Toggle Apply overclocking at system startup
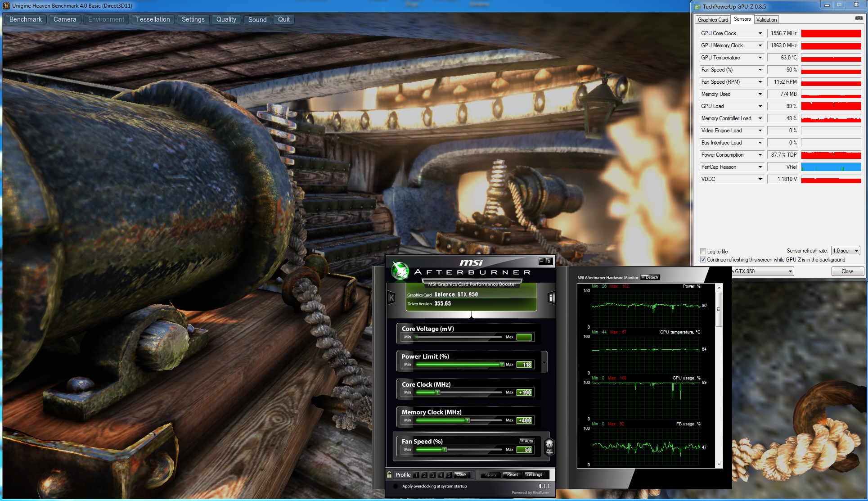This screenshot has height=501, width=868. pyautogui.click(x=396, y=486)
